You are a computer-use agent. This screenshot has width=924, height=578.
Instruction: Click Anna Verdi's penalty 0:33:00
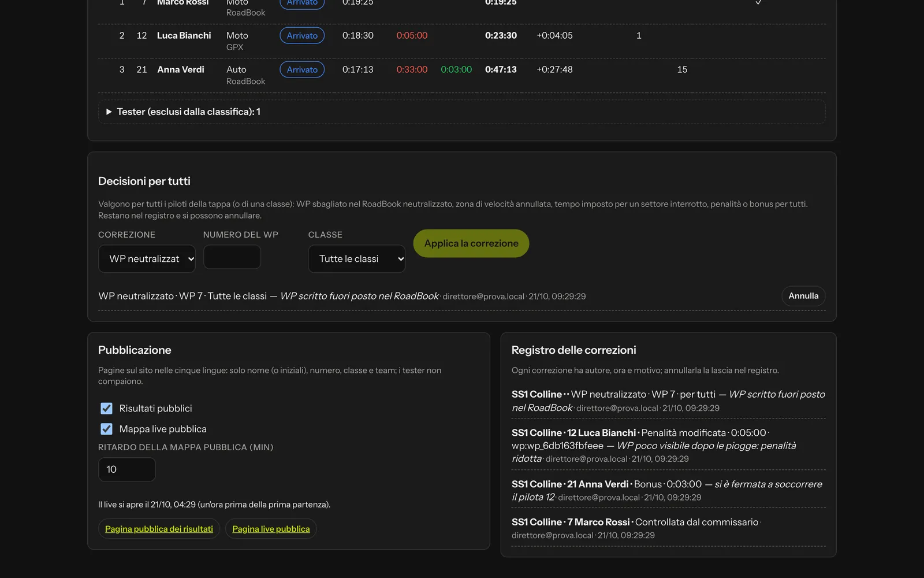(412, 69)
